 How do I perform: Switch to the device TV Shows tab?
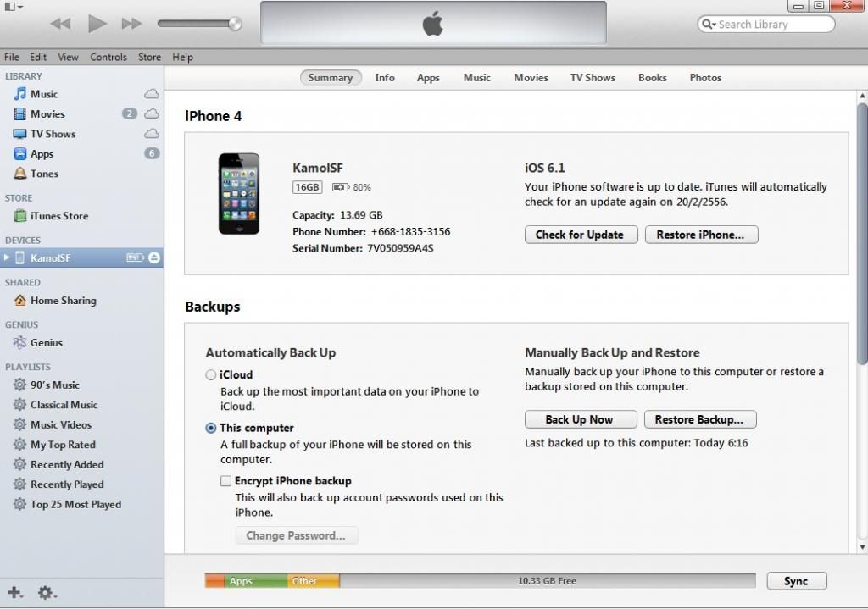[x=593, y=78]
